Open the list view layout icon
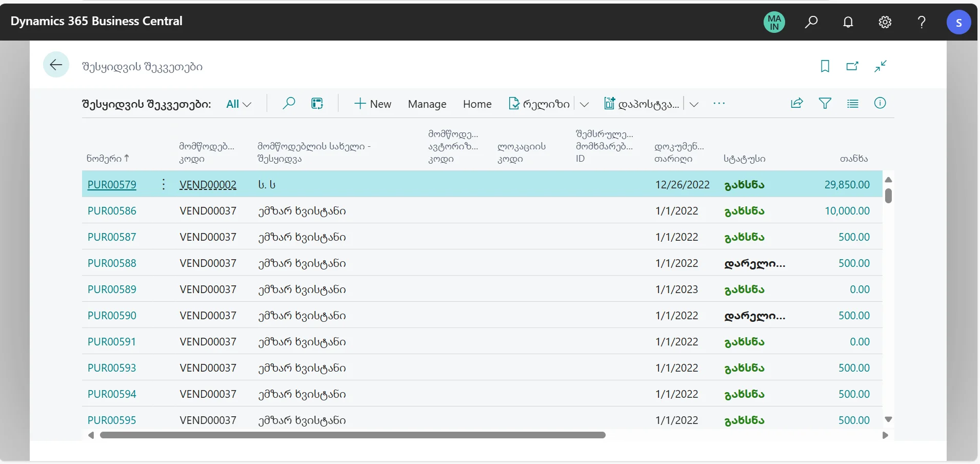Image resolution: width=980 pixels, height=464 pixels. point(852,104)
